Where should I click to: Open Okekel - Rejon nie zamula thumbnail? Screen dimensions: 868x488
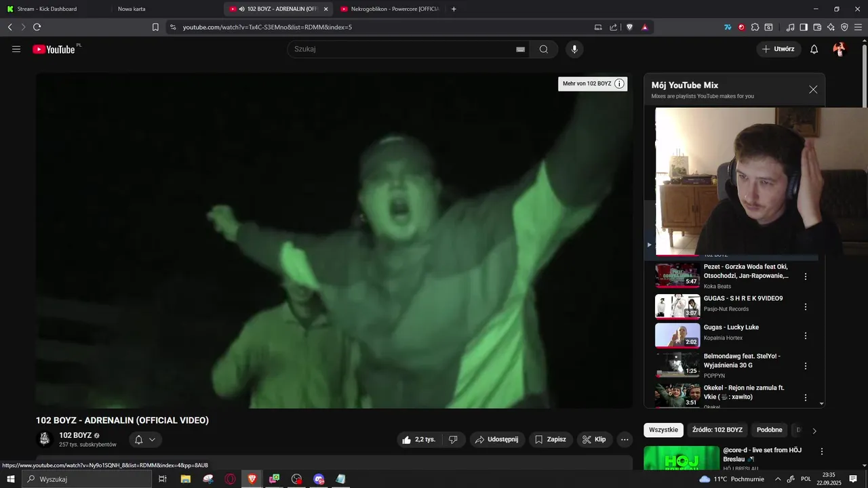point(677,396)
